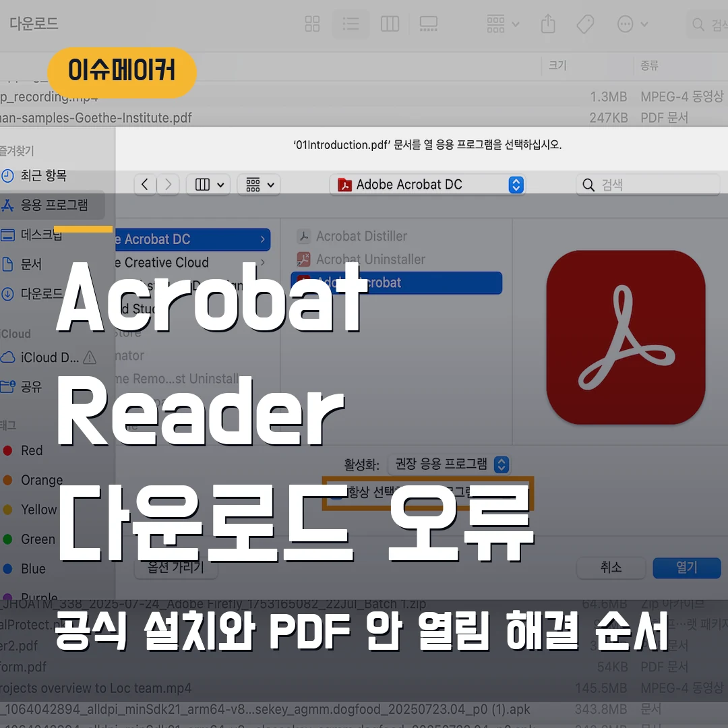Select the Creative Cloud folder row
The height and width of the screenshot is (728, 728).
pyautogui.click(x=192, y=262)
